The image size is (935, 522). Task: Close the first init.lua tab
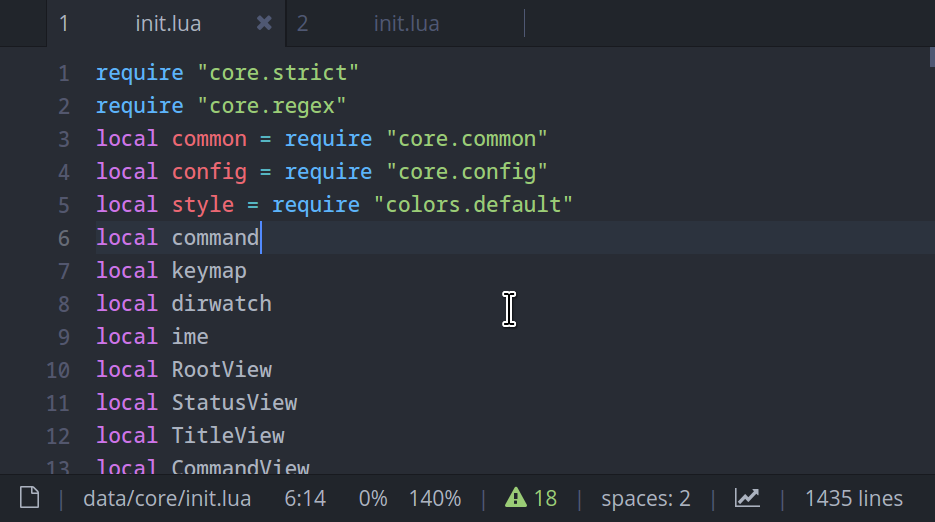tap(264, 23)
